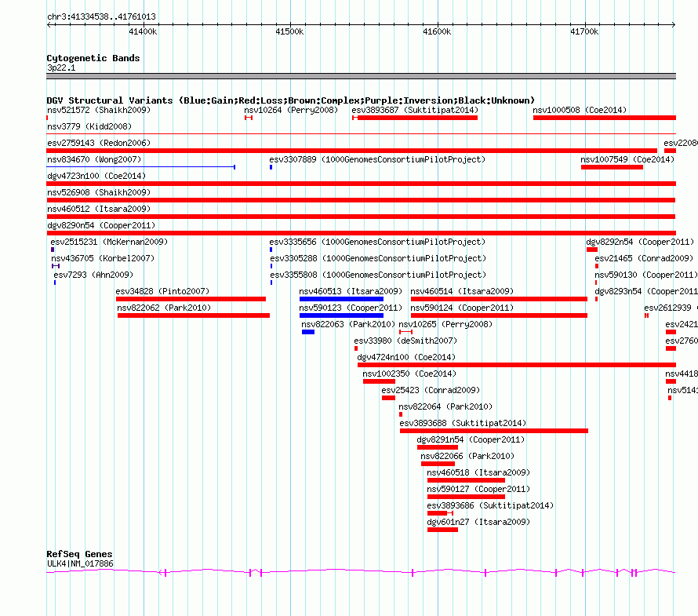Click the blue bar under nsv590123 (Cooper2011)
Viewport: 698px width, 616px height.
point(341,315)
